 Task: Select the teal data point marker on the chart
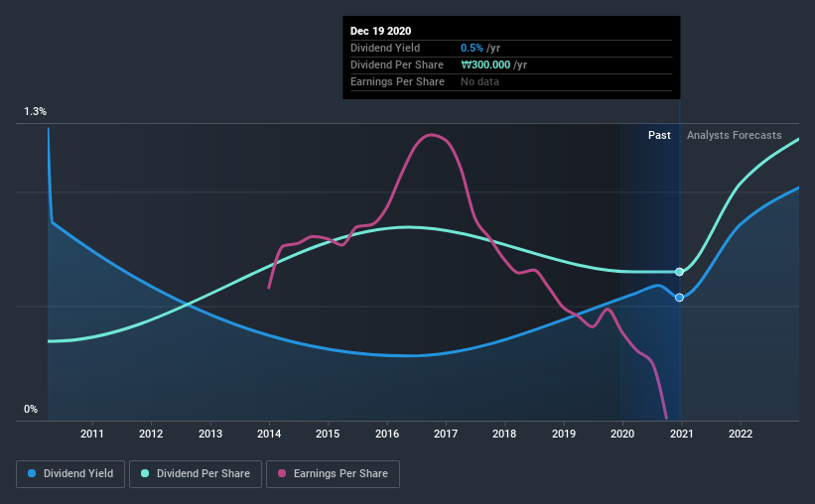coord(679,272)
